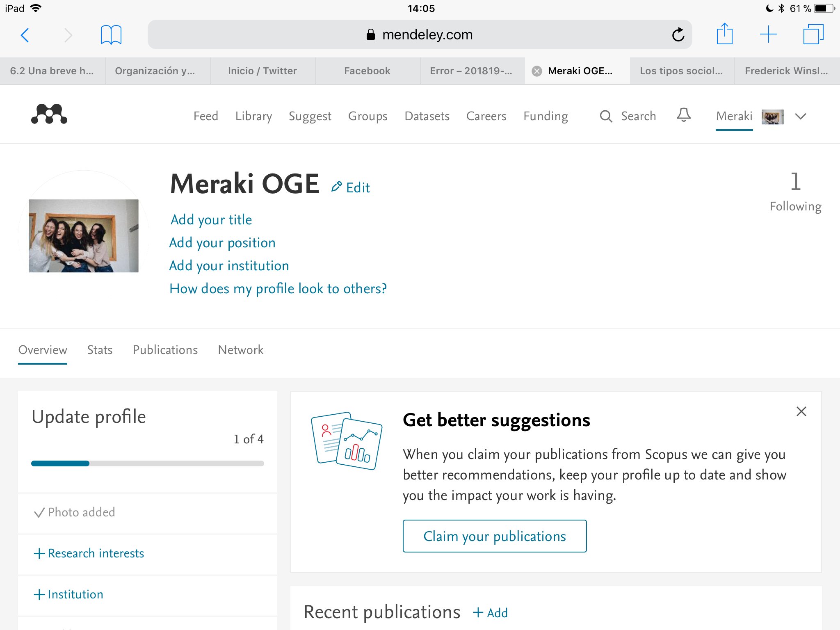Show all tabs overview icon
Screen dimensions: 840x630
(813, 34)
